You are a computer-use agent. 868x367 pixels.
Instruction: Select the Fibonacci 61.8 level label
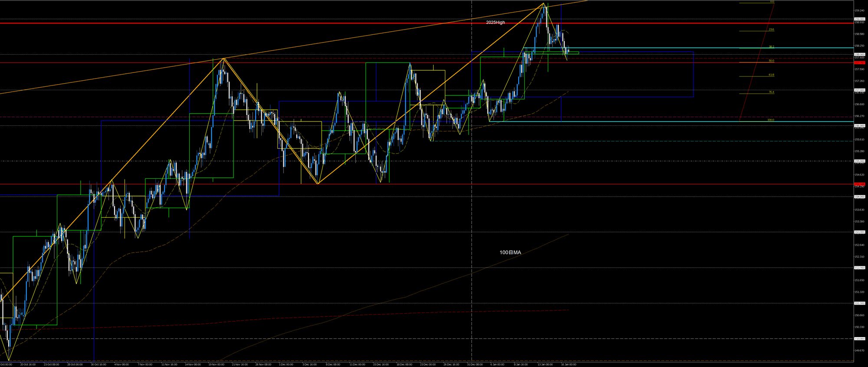[771, 75]
